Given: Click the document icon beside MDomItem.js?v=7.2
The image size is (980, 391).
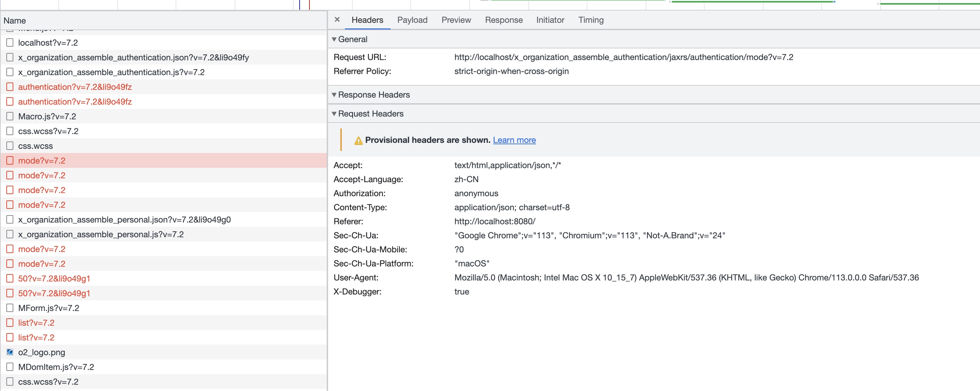Looking at the screenshot, I should tap(10, 367).
